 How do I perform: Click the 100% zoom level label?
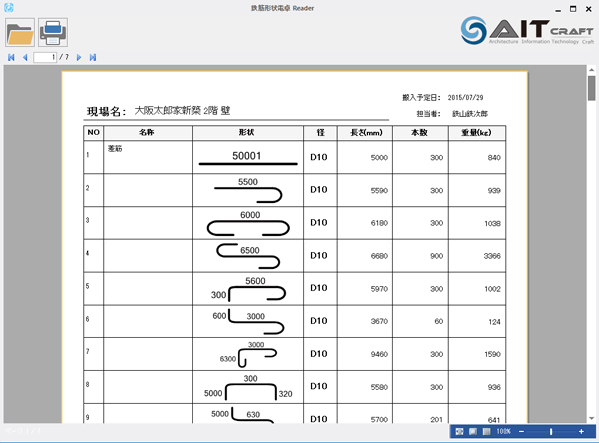coord(503,432)
